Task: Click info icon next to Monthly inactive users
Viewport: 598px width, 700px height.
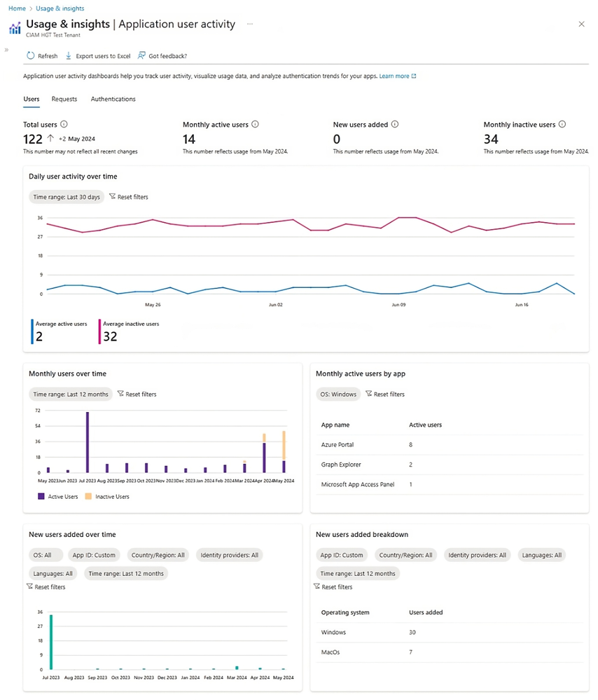Action: 562,124
